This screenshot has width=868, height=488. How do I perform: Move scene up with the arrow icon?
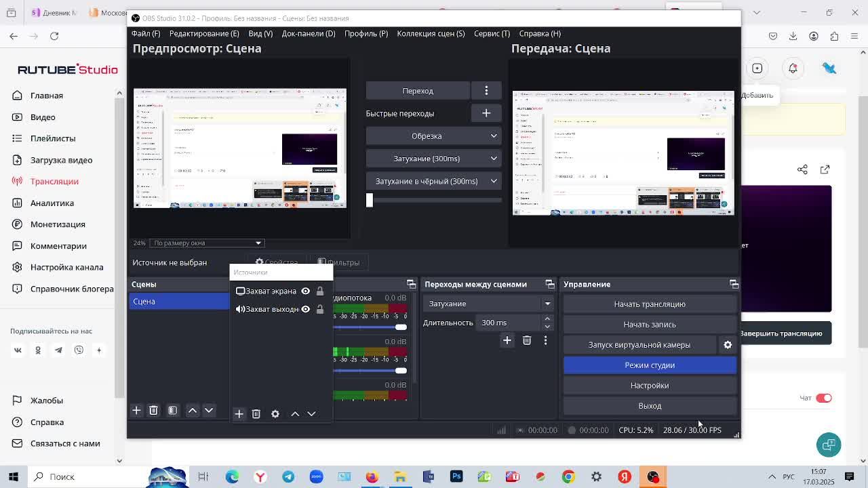click(x=193, y=410)
